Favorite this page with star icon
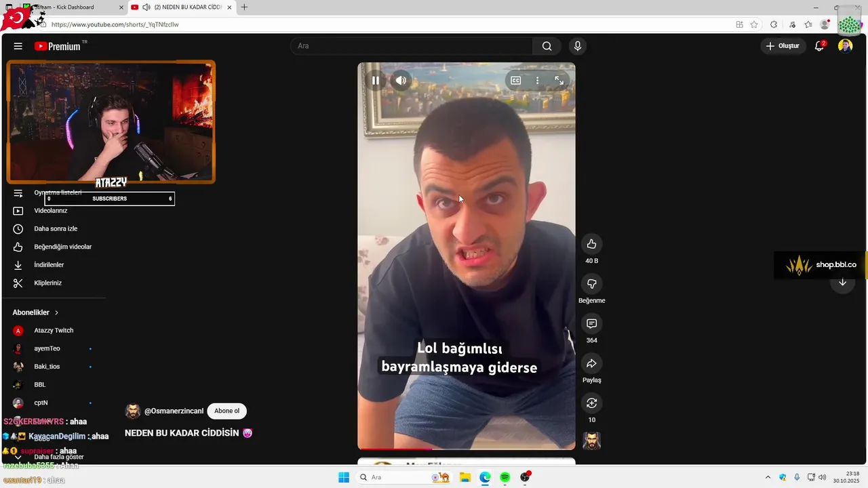The height and width of the screenshot is (488, 868). click(754, 24)
